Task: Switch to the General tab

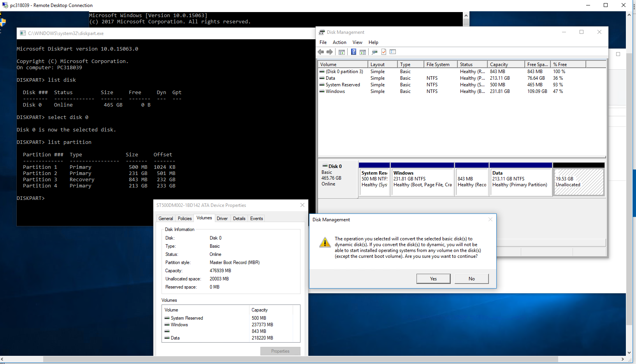Action: (x=166, y=219)
